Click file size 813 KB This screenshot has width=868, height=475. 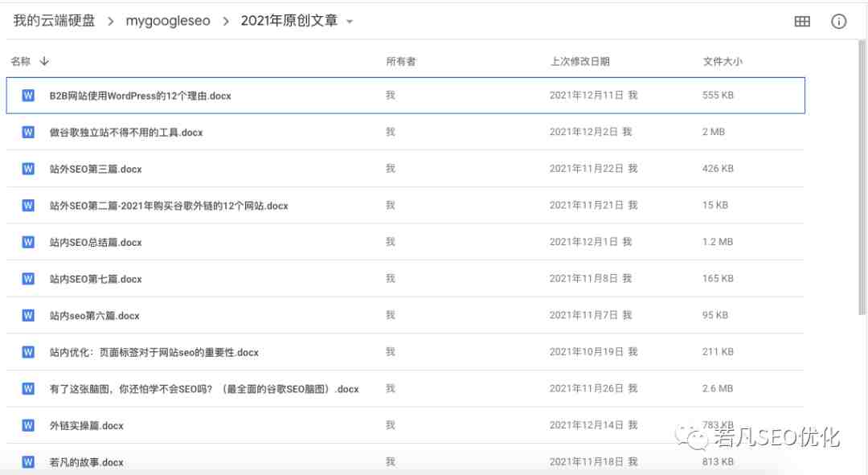[718, 461]
